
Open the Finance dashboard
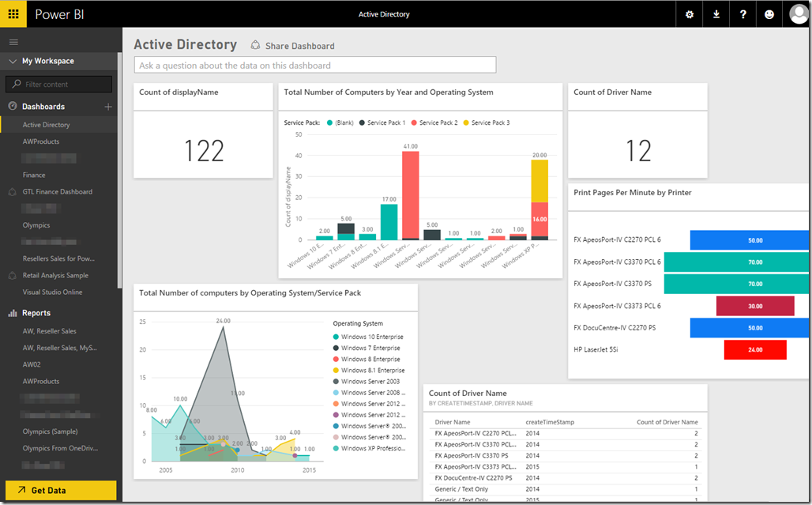pyautogui.click(x=34, y=175)
